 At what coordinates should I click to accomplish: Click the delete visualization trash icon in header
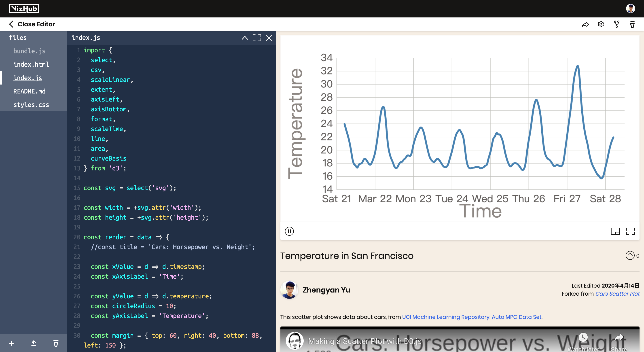pos(632,24)
